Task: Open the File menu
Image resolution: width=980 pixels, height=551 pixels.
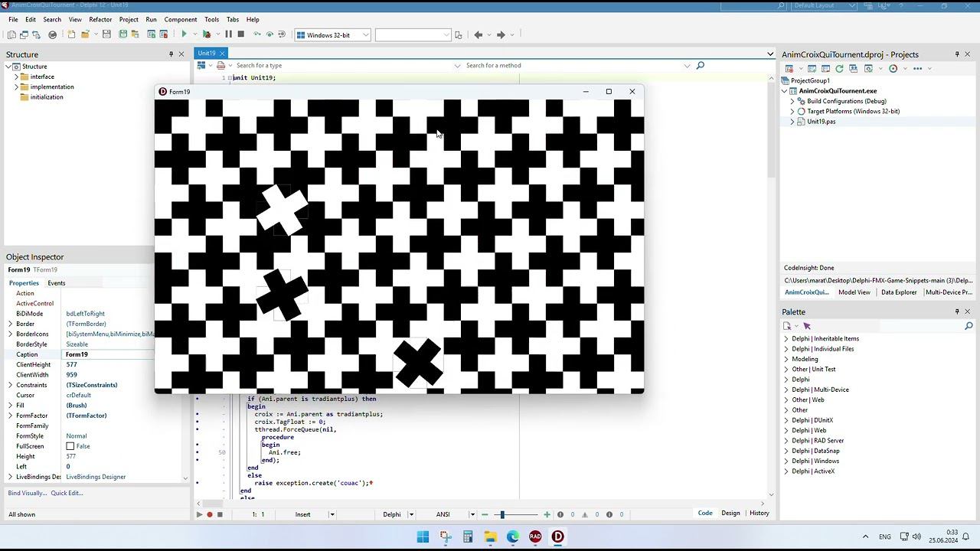Action: click(x=13, y=19)
